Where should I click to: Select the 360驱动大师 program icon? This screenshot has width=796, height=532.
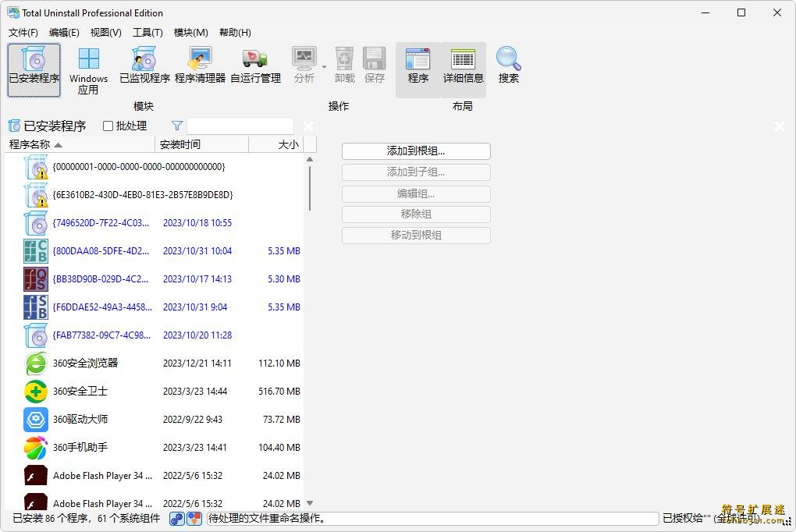coord(36,420)
